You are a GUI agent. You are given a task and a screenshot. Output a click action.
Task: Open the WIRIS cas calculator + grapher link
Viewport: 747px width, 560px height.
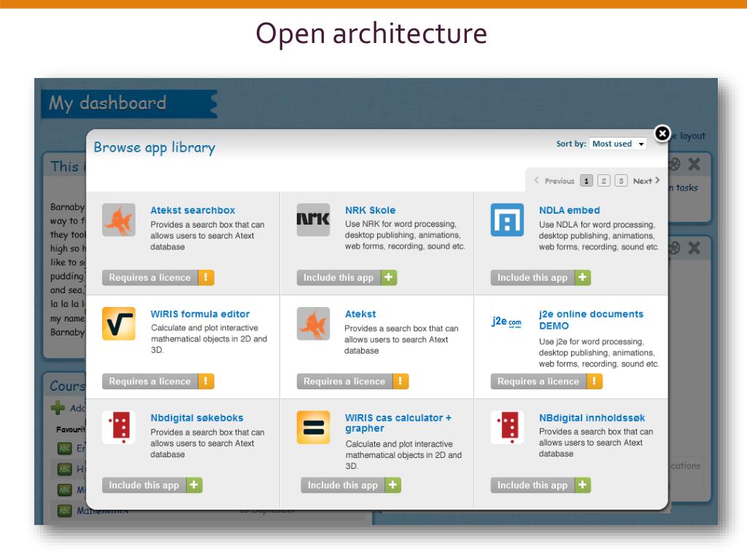click(398, 423)
